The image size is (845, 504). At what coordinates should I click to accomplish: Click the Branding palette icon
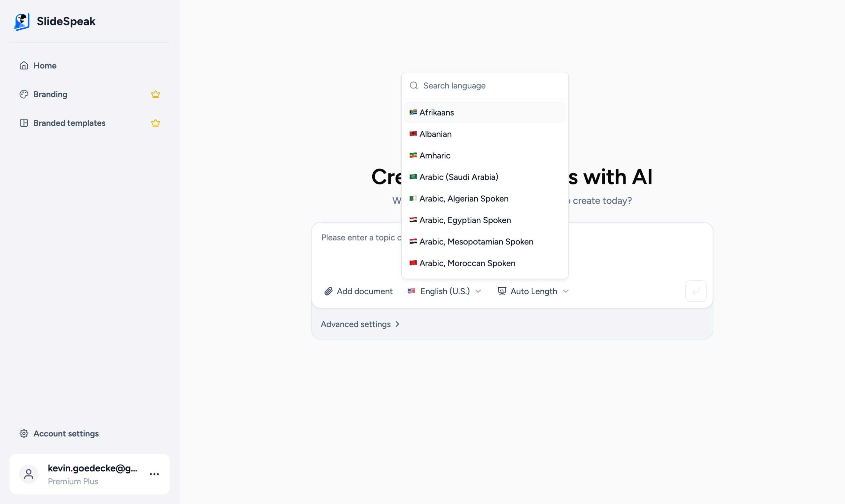point(24,94)
